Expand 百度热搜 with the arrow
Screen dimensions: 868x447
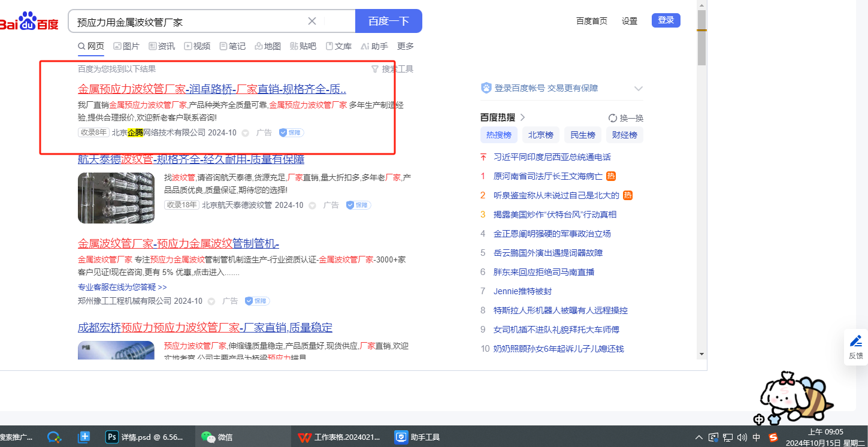pyautogui.click(x=522, y=117)
